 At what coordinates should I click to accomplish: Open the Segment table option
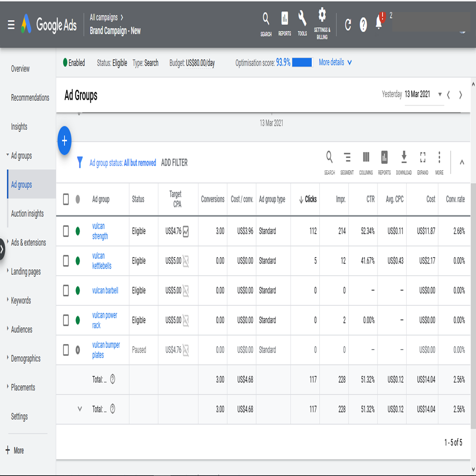(347, 163)
